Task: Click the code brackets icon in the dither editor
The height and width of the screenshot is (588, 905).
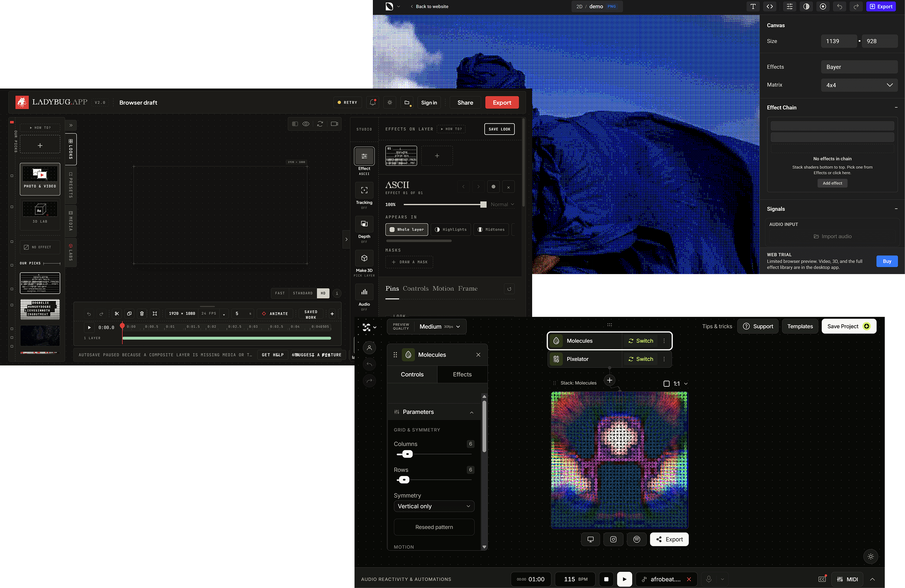Action: coord(770,6)
